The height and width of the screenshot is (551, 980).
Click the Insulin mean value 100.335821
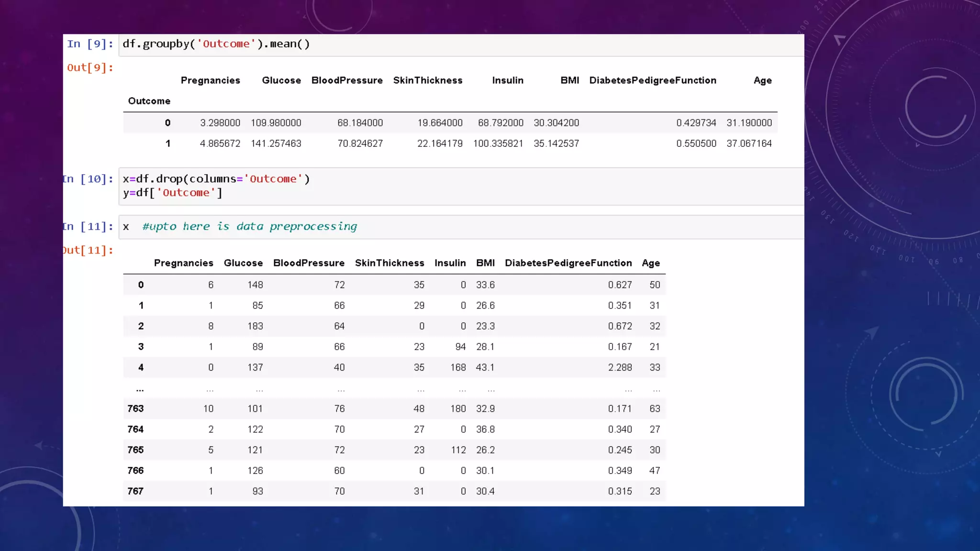click(x=498, y=143)
